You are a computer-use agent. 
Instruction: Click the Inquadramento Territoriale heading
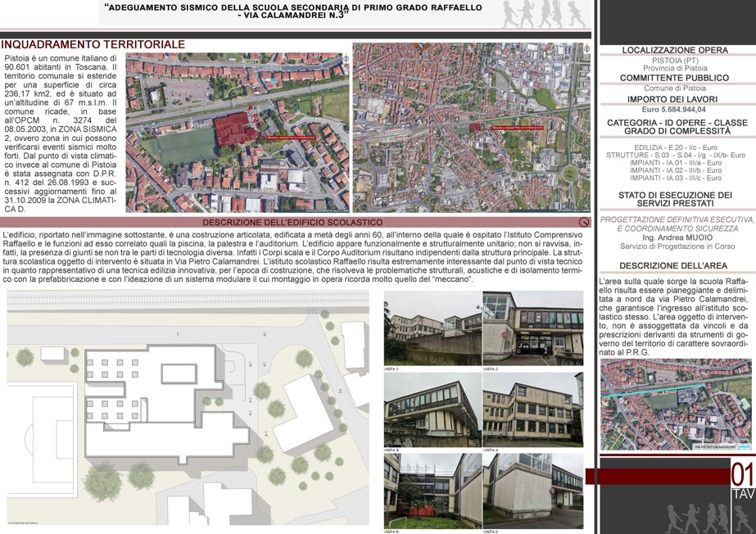(x=93, y=44)
